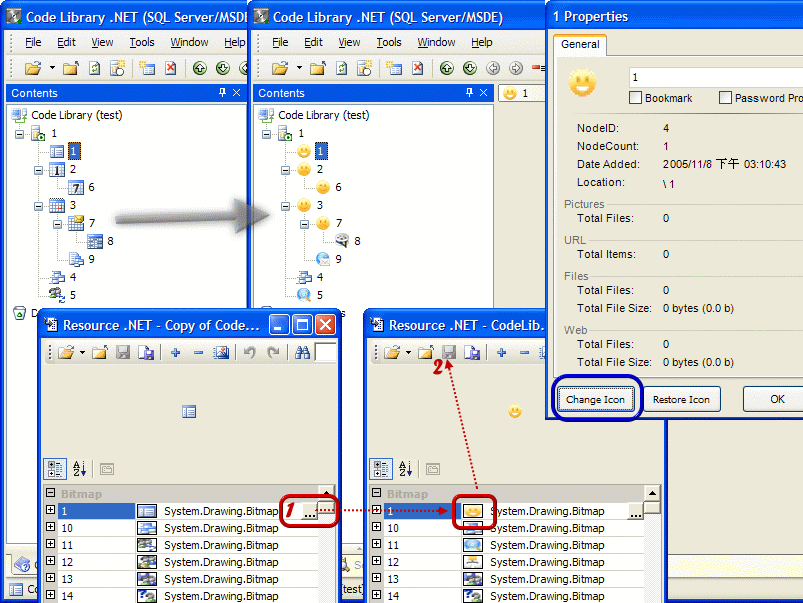Image resolution: width=803 pixels, height=603 pixels.
Task: Select tree node 9 in smiley-icon Code Library window
Action: (x=338, y=259)
